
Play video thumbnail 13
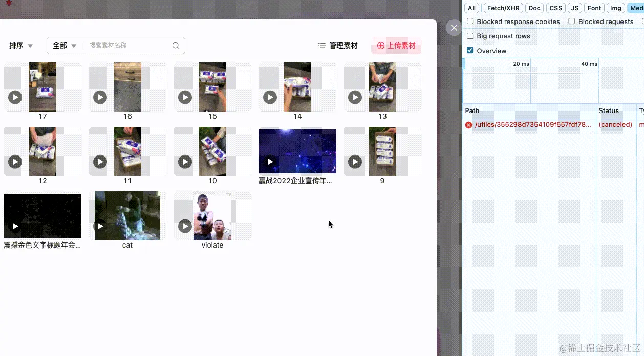coord(355,97)
